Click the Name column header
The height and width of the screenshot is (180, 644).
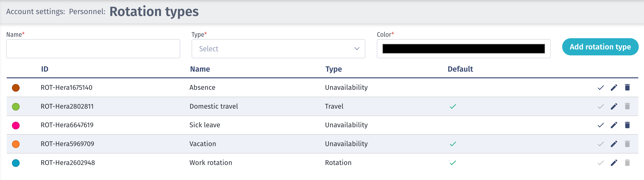(x=200, y=69)
